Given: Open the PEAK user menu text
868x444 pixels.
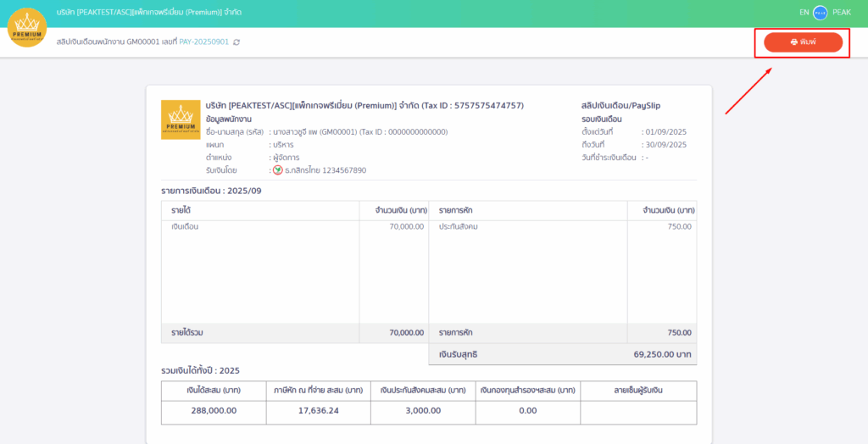Looking at the screenshot, I should point(842,13).
